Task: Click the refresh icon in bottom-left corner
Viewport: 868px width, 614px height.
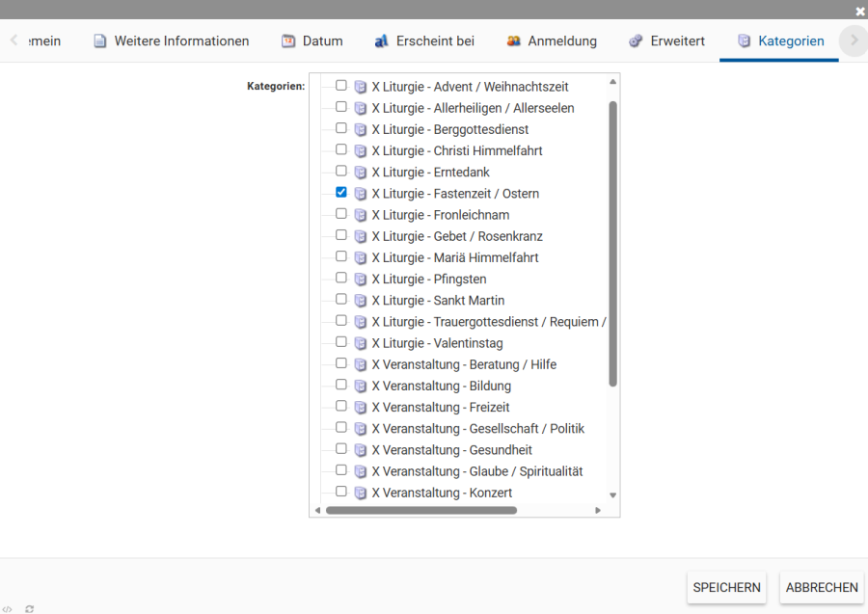Action: pyautogui.click(x=30, y=608)
